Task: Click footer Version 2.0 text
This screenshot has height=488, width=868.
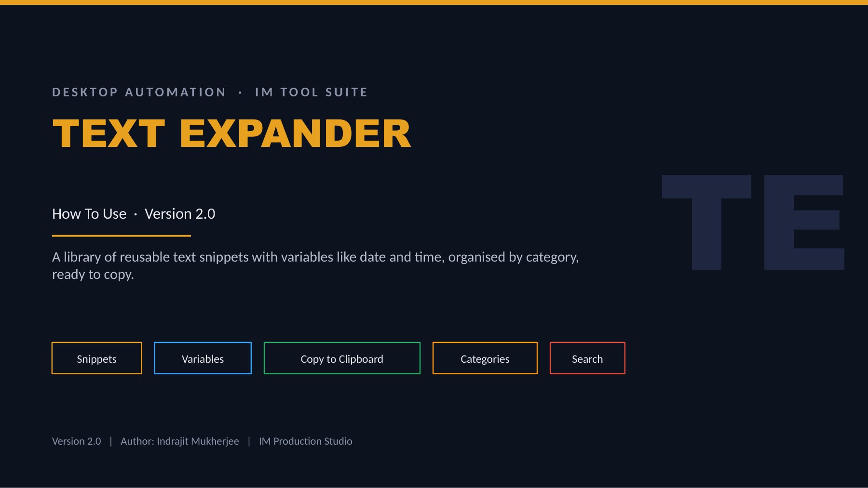Action: 77,441
